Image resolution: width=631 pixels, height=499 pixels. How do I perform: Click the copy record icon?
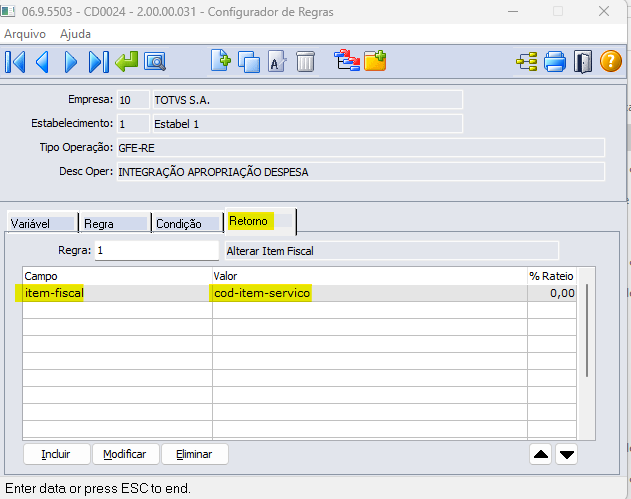248,62
